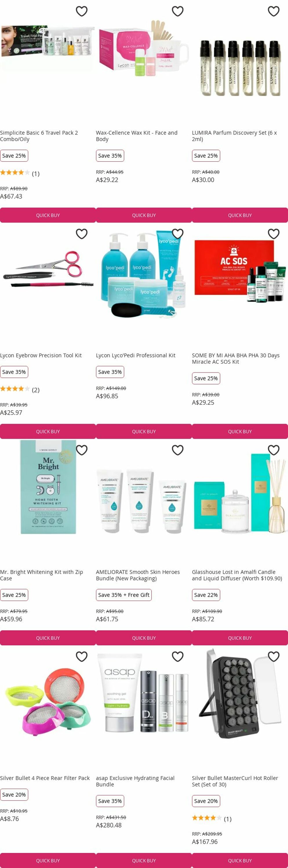Quick buy Glasshouse candle and diffuser set
Viewport: 288px width, 868px height.
[x=240, y=638]
